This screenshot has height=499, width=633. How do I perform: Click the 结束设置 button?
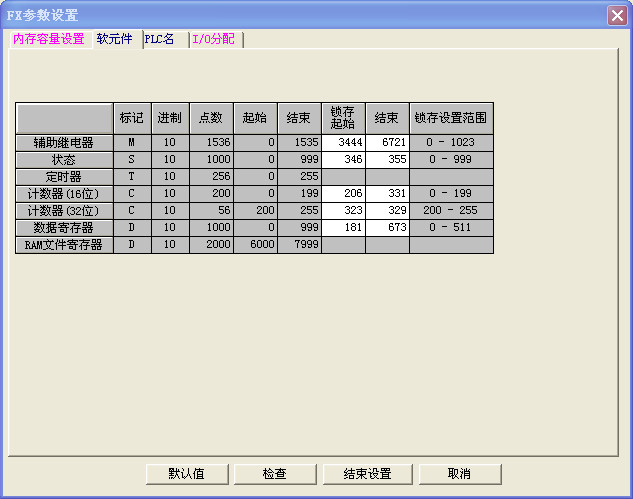click(366, 473)
